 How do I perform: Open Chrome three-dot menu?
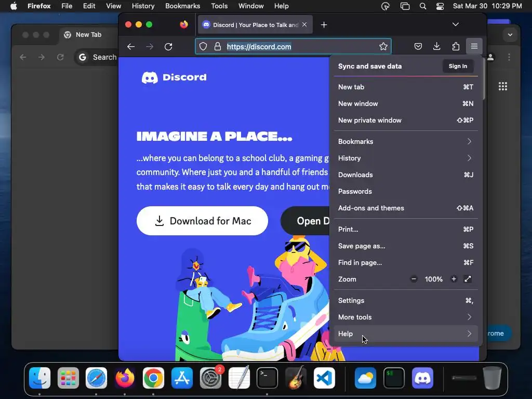(509, 57)
